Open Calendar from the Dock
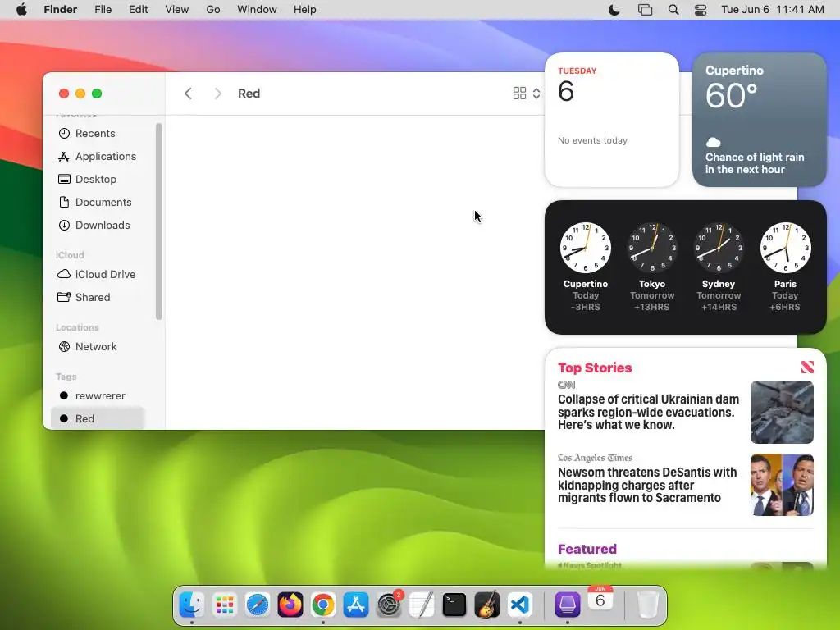 pyautogui.click(x=600, y=599)
